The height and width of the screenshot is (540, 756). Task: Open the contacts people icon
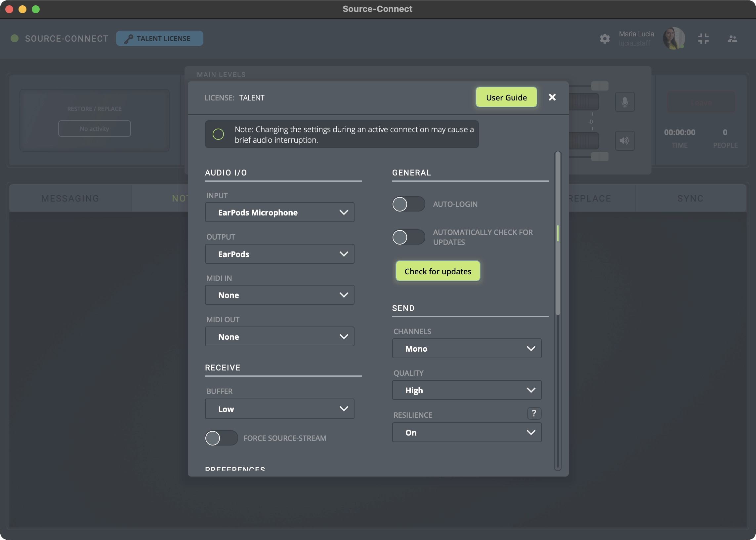pos(732,39)
